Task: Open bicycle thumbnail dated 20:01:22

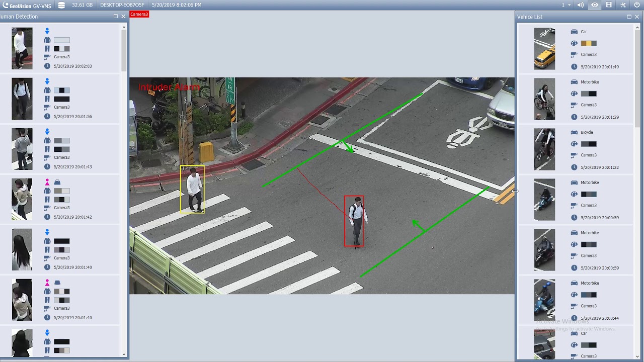Action: [x=544, y=149]
